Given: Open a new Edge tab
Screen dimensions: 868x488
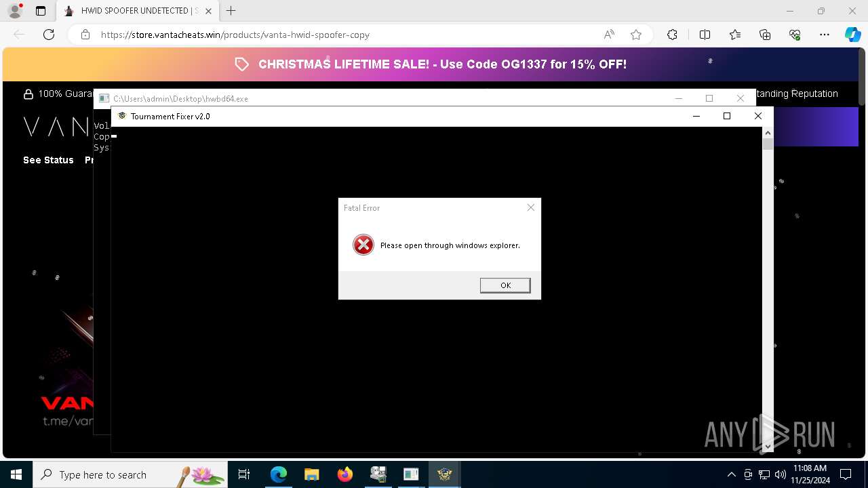Looking at the screenshot, I should coord(231,11).
